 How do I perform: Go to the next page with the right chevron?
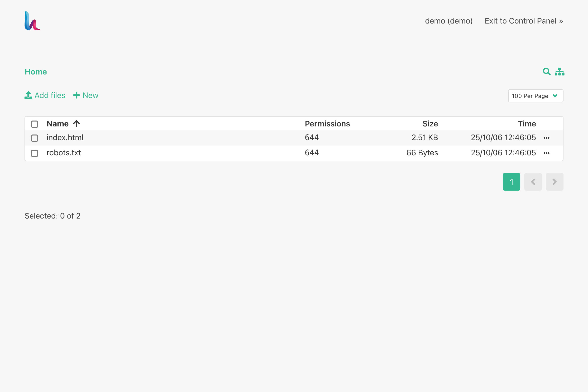[554, 182]
